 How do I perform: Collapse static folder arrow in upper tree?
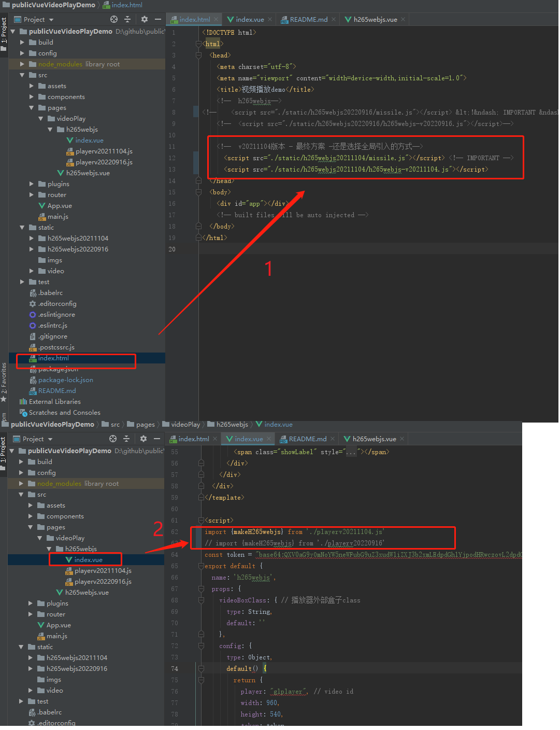point(22,228)
